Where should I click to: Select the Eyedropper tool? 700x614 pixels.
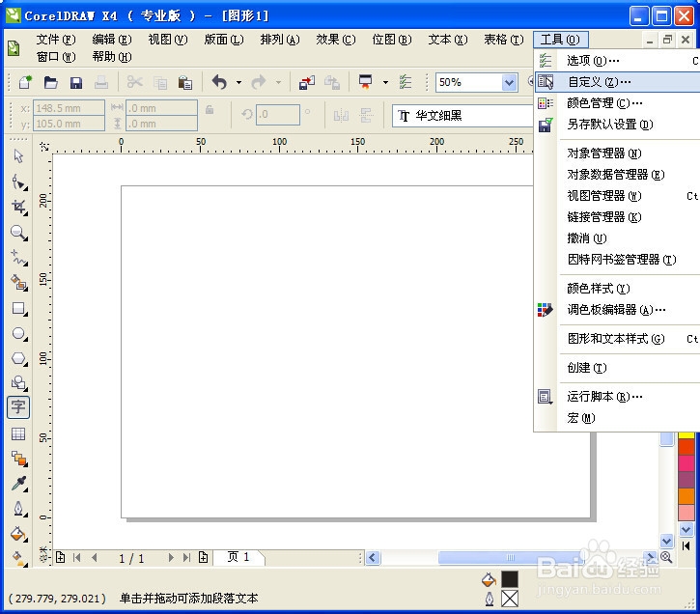(x=18, y=484)
